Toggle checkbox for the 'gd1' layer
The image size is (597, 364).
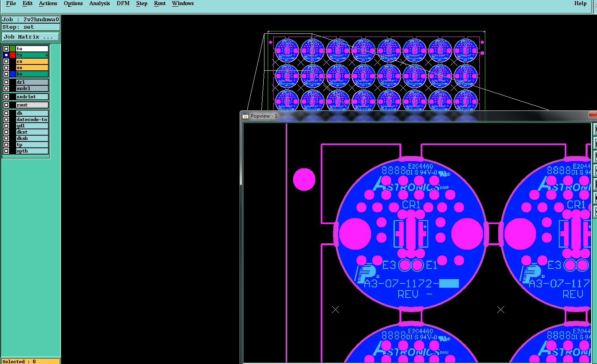pyautogui.click(x=6, y=126)
